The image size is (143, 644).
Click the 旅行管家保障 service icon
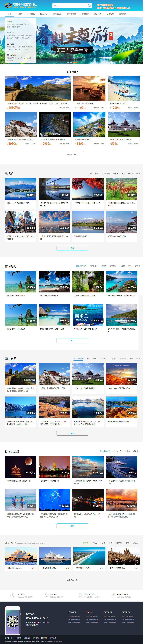coord(114,596)
